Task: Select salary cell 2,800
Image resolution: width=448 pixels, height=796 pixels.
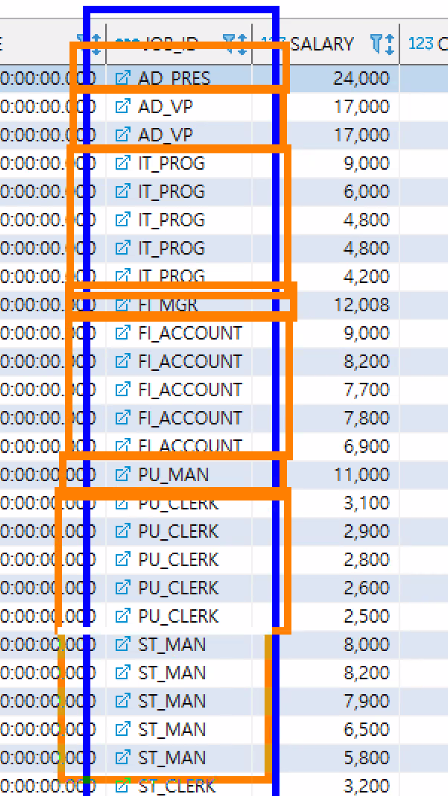Action: coord(326,559)
